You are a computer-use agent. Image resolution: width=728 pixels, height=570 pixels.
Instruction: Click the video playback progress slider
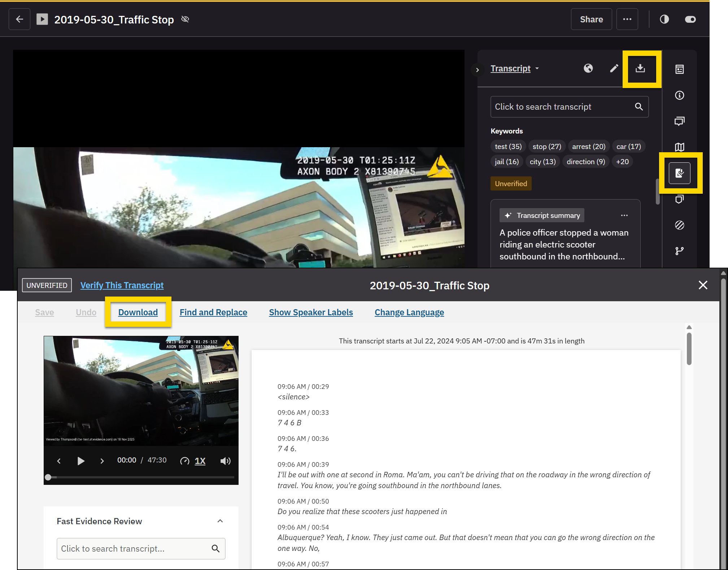click(141, 477)
